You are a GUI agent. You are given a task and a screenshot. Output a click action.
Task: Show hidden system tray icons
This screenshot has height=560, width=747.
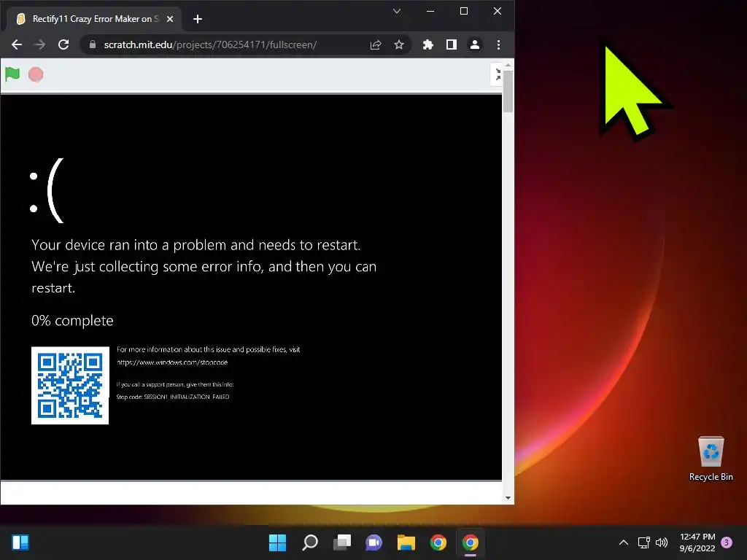tap(623, 542)
